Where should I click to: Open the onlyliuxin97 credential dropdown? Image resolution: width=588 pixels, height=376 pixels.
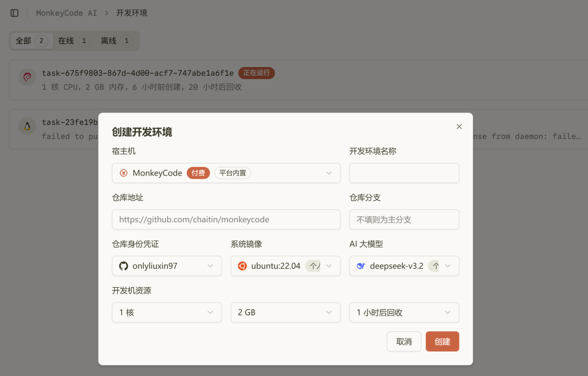[167, 266]
